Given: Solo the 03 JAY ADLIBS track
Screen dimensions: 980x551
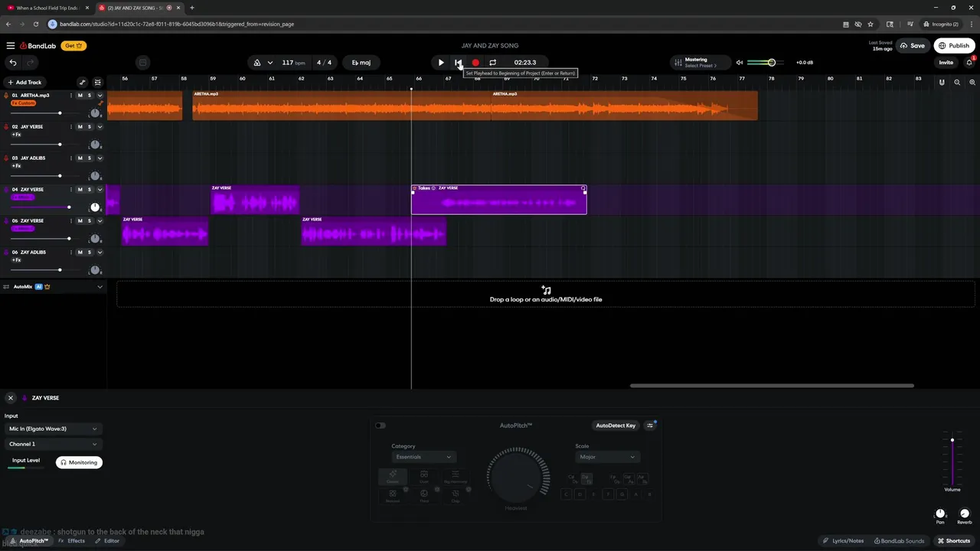Looking at the screenshot, I should point(89,158).
